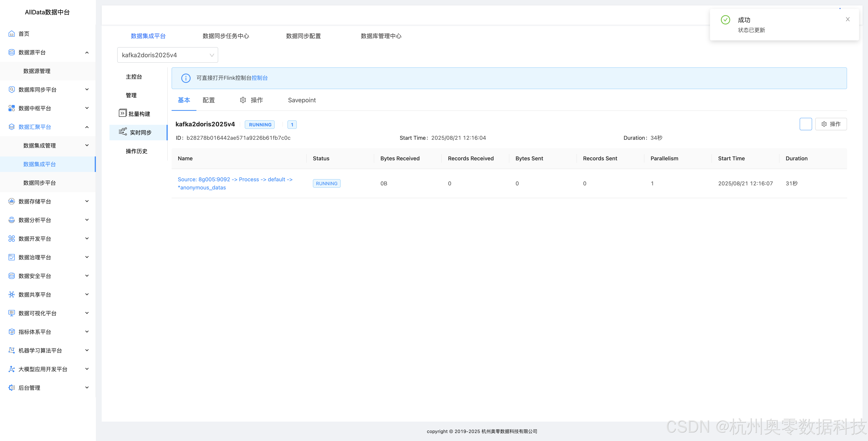The width and height of the screenshot is (868, 441).
Task: Click the 大模型应用开发平台 sidebar icon
Action: coord(11,369)
